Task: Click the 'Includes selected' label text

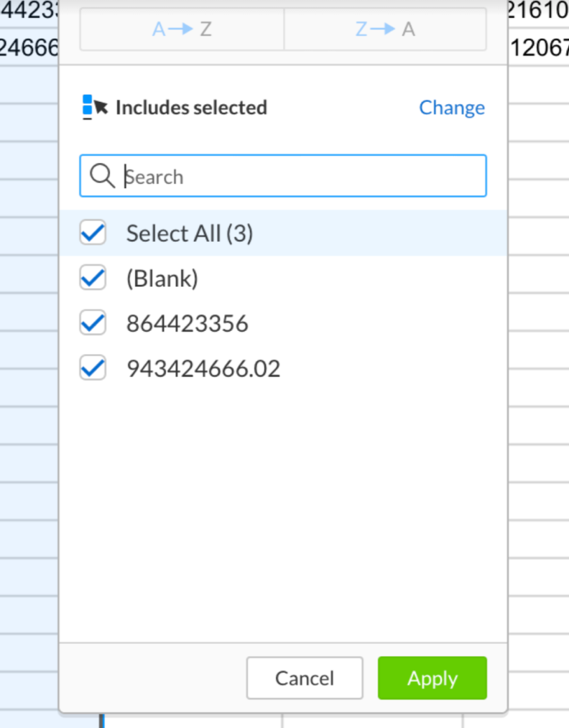Action: coord(191,108)
